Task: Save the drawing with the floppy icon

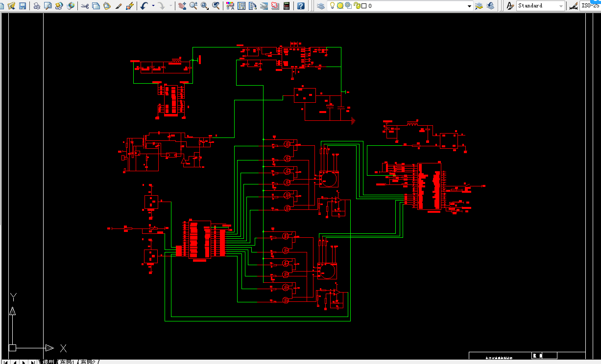Action: pyautogui.click(x=23, y=6)
